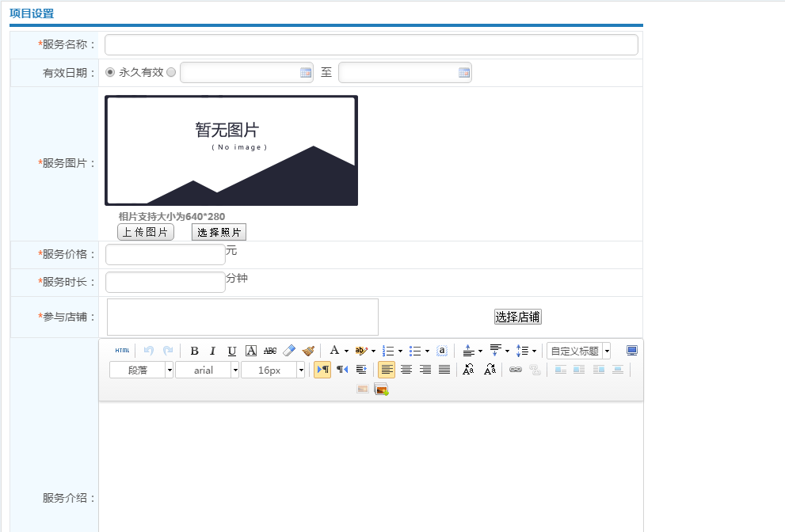The width and height of the screenshot is (785, 532).
Task: Click the insert hyperlink icon
Action: click(516, 369)
